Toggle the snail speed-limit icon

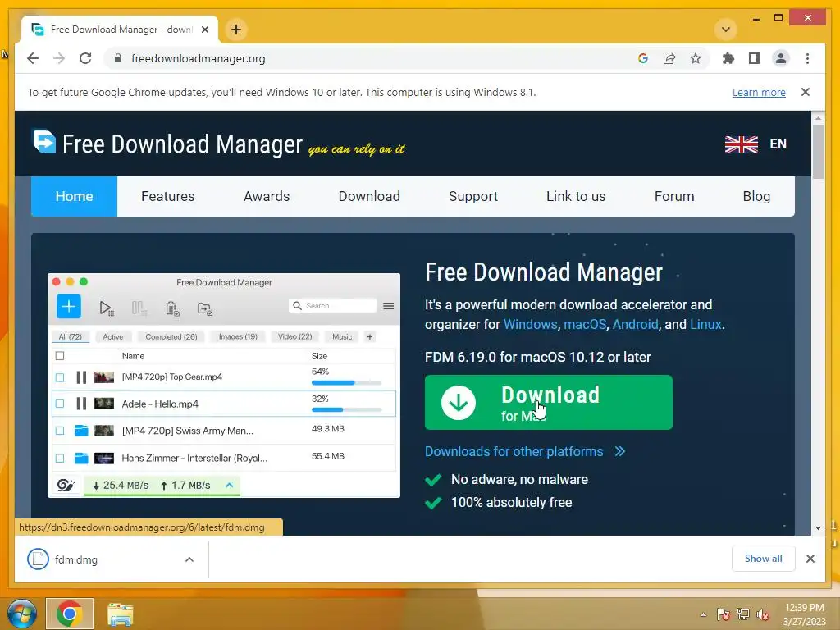point(66,485)
